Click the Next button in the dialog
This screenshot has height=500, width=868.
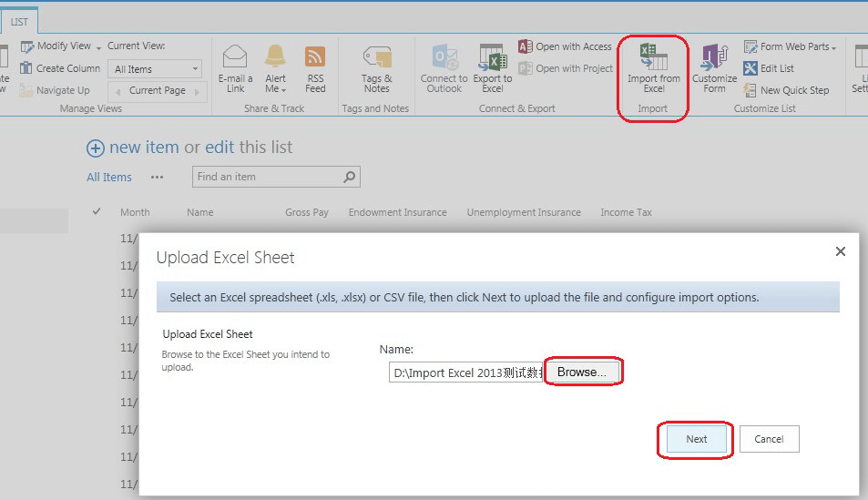pos(697,439)
